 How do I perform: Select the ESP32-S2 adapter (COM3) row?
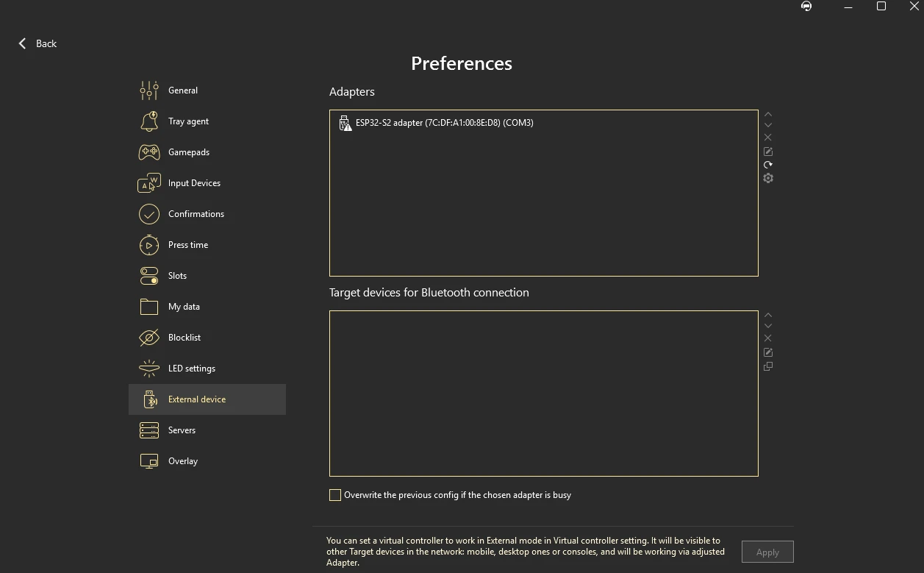click(544, 123)
